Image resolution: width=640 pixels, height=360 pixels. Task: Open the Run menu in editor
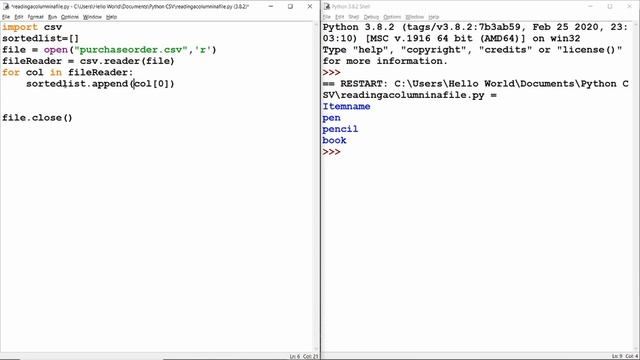click(52, 17)
